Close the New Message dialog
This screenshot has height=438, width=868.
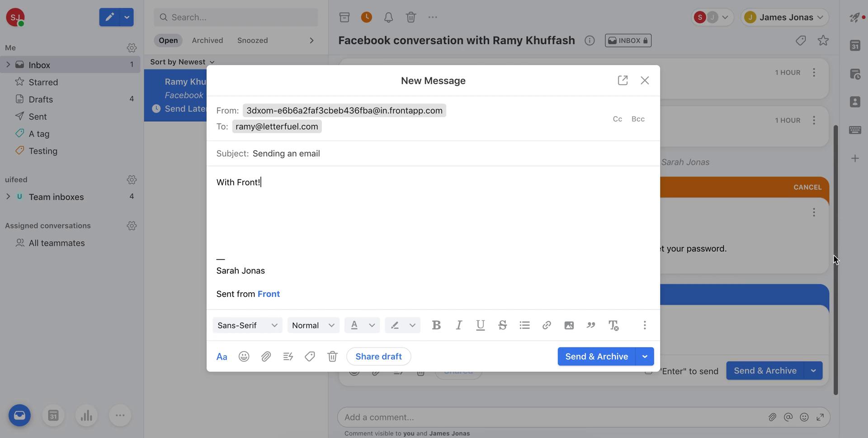(645, 81)
